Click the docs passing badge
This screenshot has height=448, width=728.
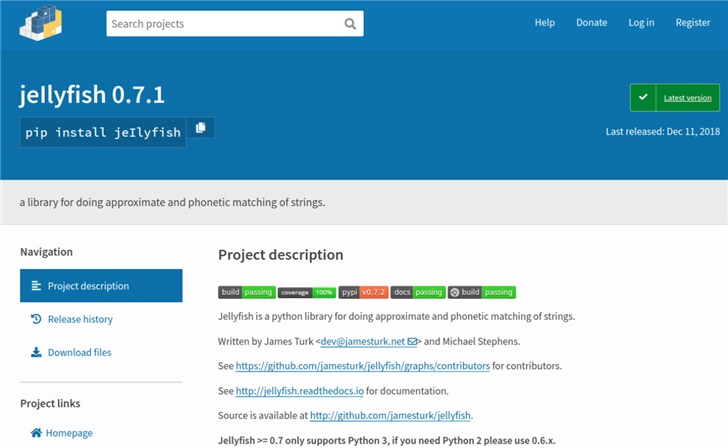(418, 292)
